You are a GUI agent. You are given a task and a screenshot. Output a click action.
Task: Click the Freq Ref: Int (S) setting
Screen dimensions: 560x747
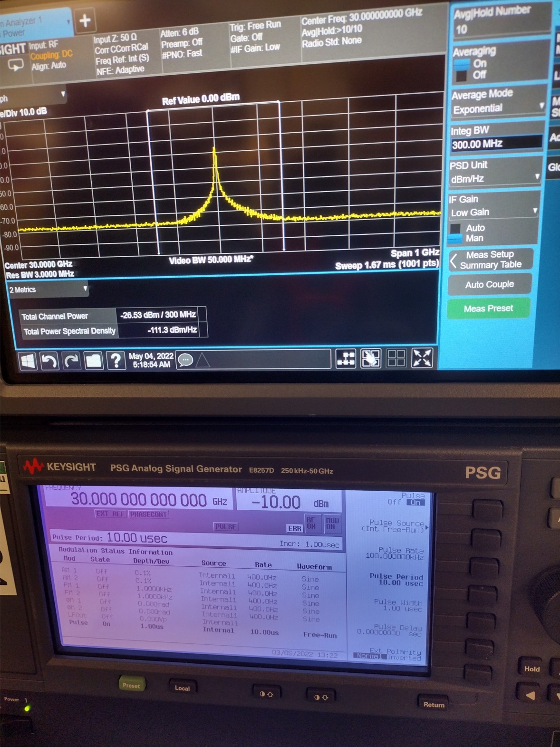pyautogui.click(x=122, y=59)
